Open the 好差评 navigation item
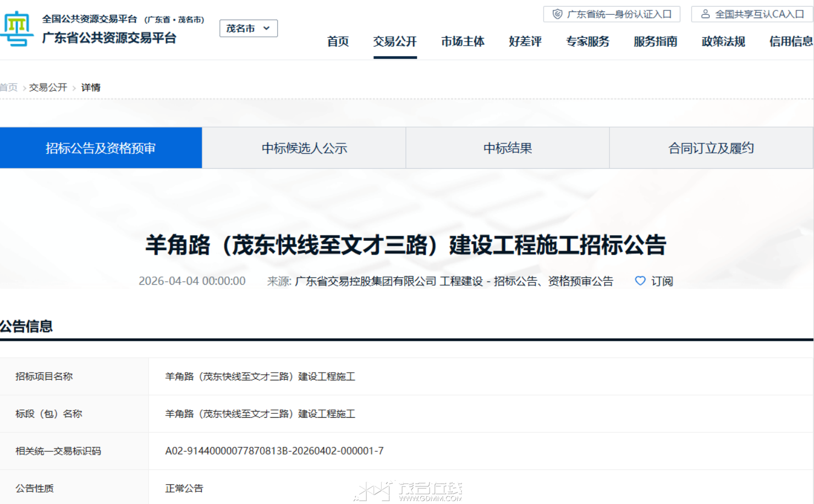814x504 pixels. (x=525, y=42)
